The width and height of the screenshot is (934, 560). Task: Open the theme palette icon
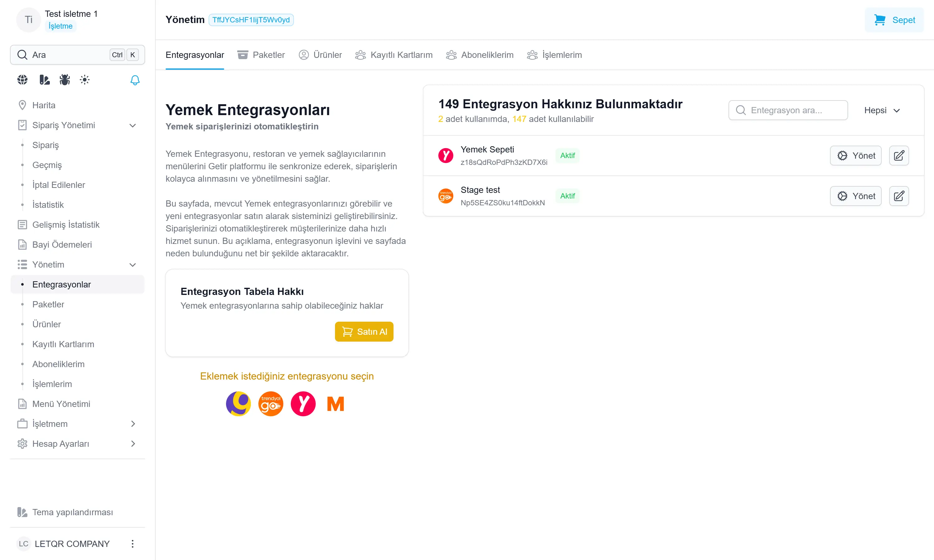tap(44, 80)
